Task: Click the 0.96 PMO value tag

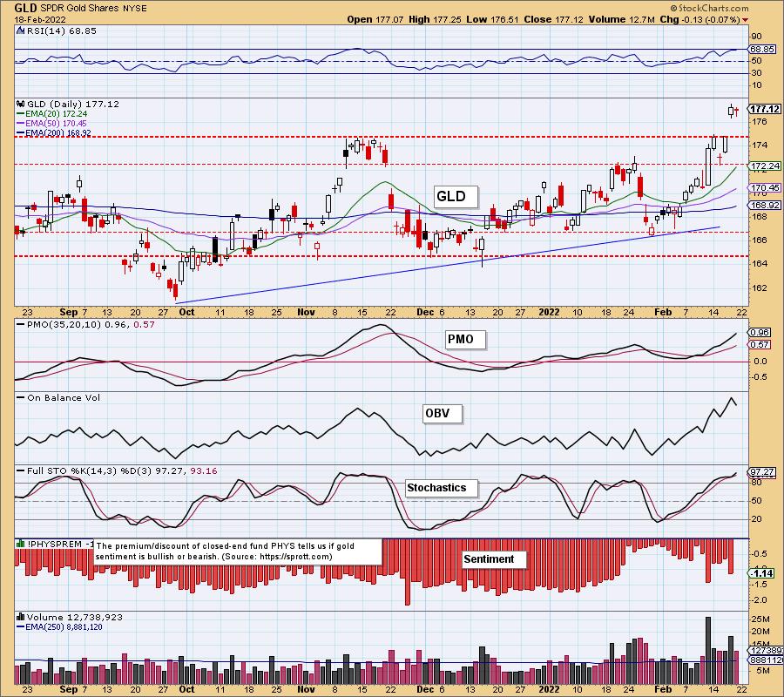Action: [760, 333]
